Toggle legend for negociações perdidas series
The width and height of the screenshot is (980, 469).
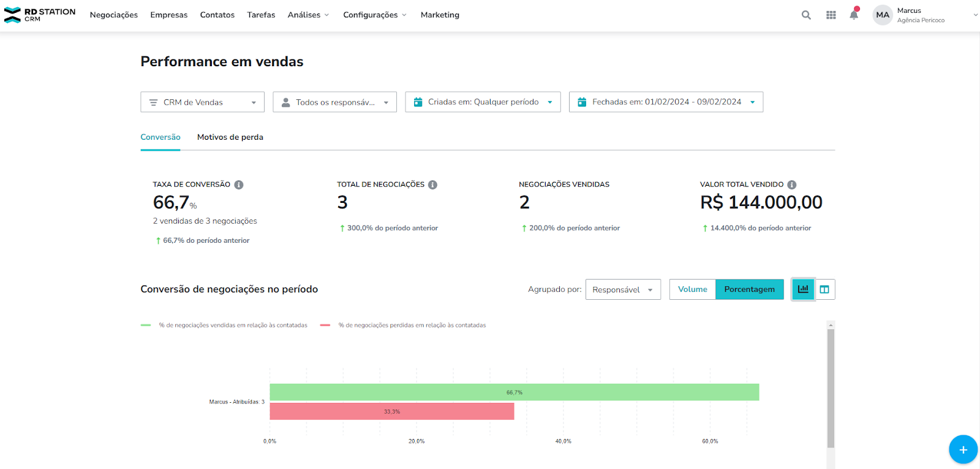[x=403, y=326]
